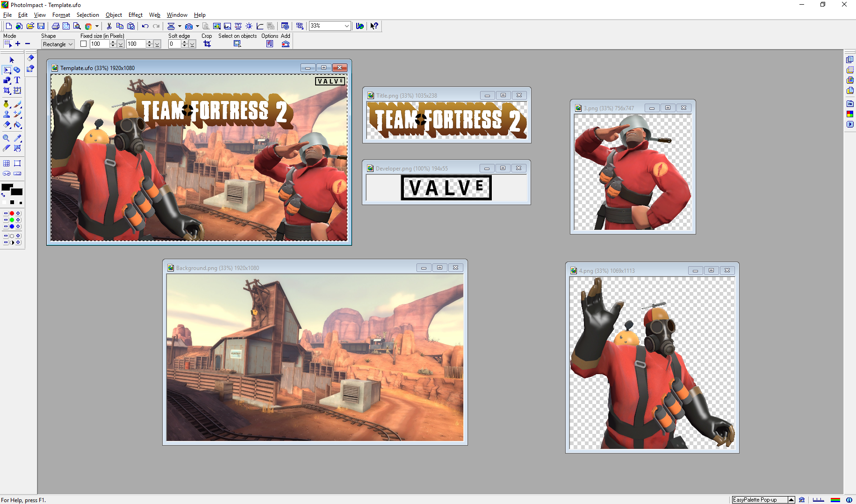Click the Cut scissors icon
856x504 pixels.
tap(109, 26)
